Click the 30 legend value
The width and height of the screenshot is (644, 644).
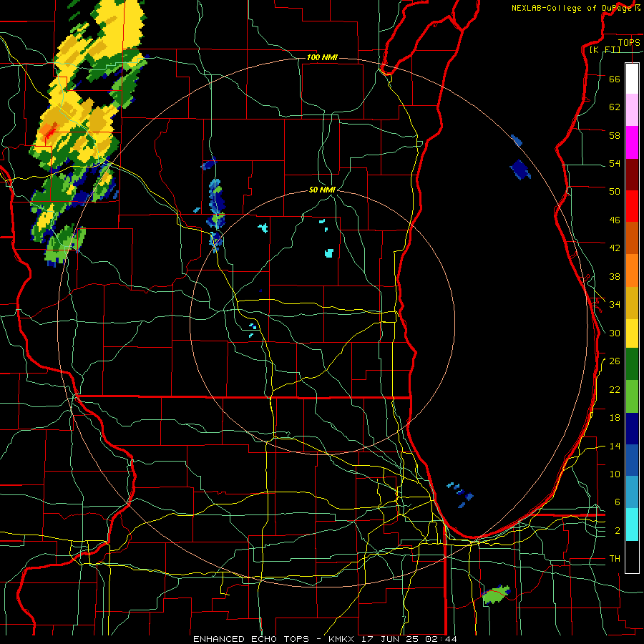coord(615,333)
